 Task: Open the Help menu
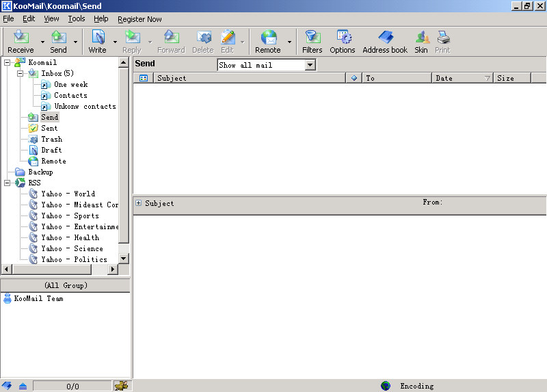pyautogui.click(x=101, y=19)
